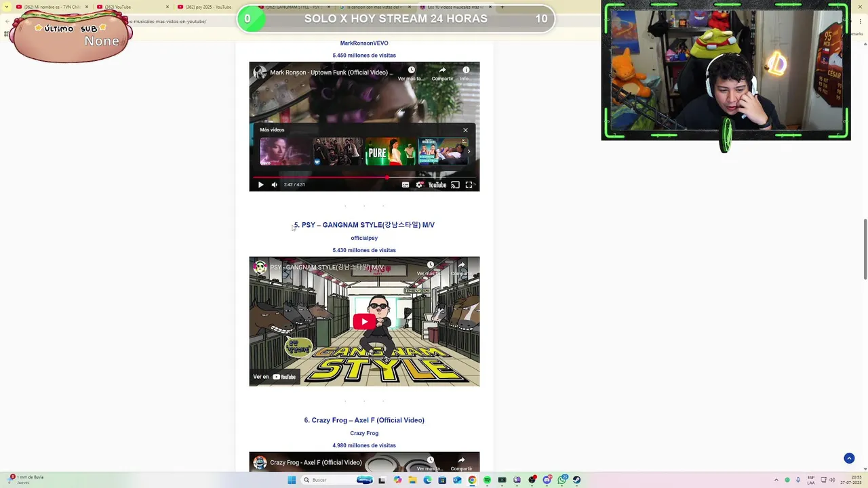Close the (362) YouTube tab
The image size is (868, 488).
click(167, 7)
